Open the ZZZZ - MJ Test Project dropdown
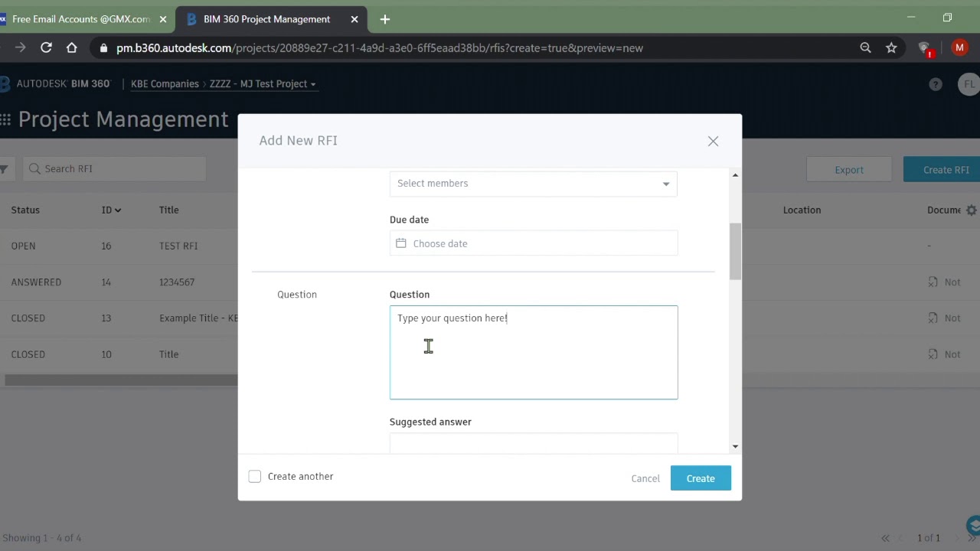980x551 pixels. [x=263, y=84]
